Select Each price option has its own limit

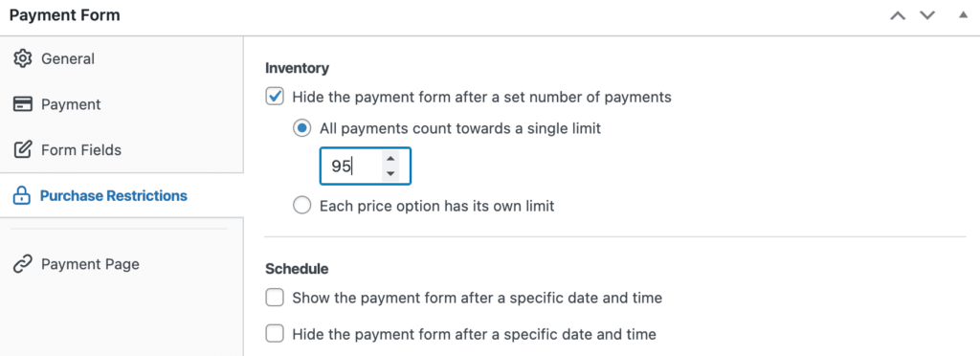click(301, 206)
